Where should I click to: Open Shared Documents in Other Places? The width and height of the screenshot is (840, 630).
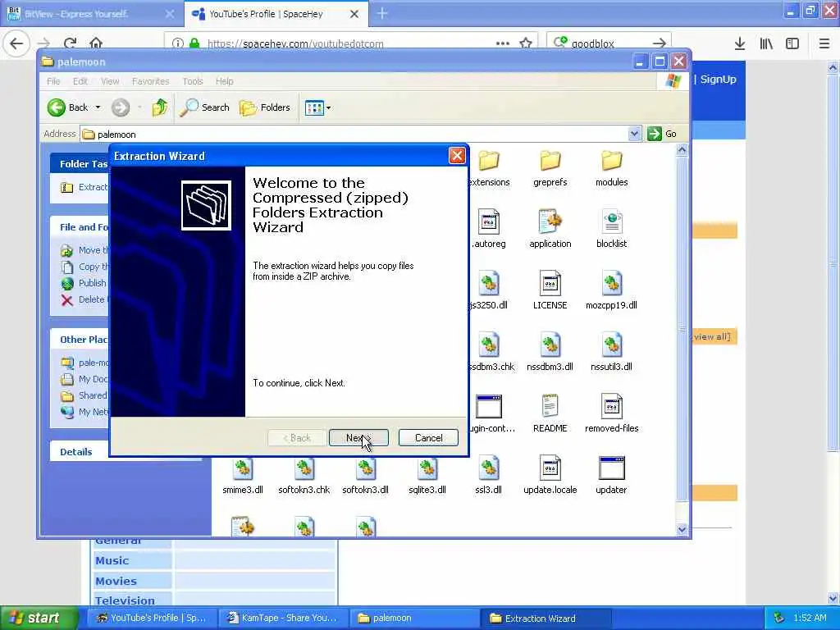click(x=84, y=395)
